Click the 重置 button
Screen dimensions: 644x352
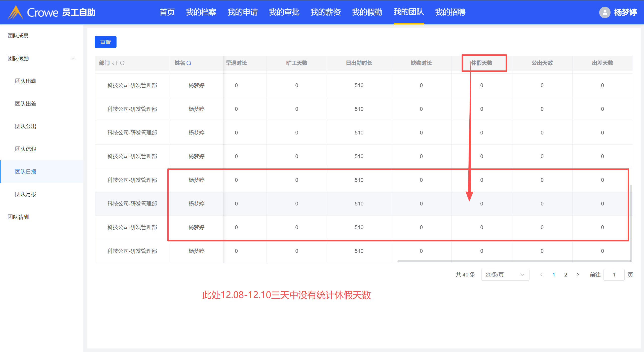[105, 42]
